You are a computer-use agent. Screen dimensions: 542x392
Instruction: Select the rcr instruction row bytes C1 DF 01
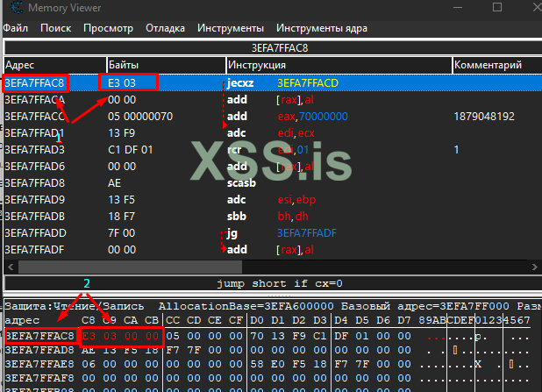coord(131,150)
